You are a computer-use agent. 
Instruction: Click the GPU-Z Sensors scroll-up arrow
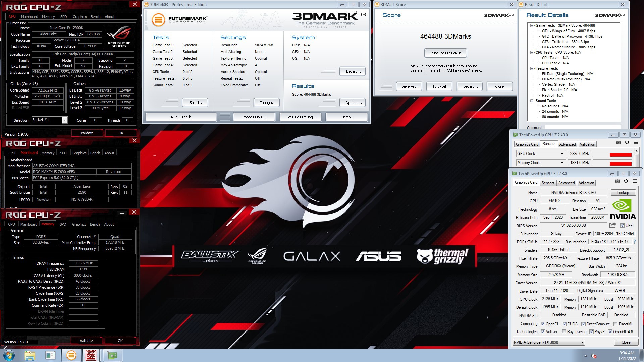coord(637,152)
